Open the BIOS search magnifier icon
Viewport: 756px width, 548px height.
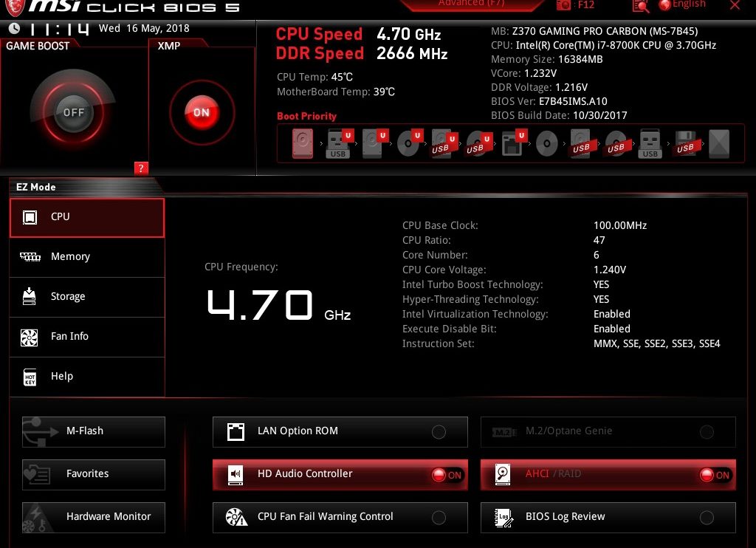[641, 6]
